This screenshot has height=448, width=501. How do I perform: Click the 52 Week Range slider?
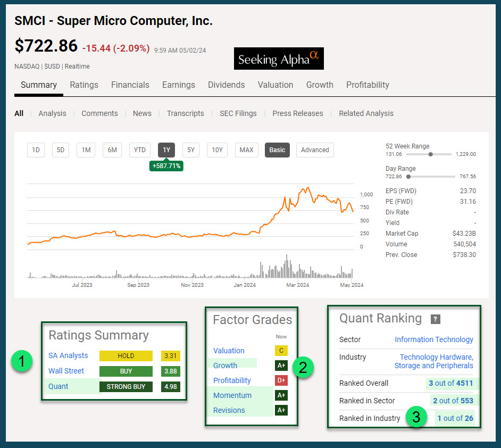tap(430, 154)
